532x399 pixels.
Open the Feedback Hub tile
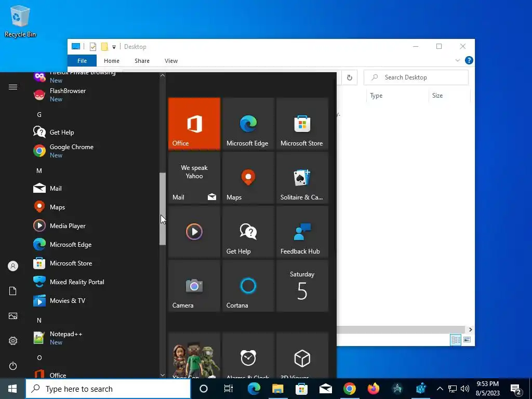click(x=302, y=232)
